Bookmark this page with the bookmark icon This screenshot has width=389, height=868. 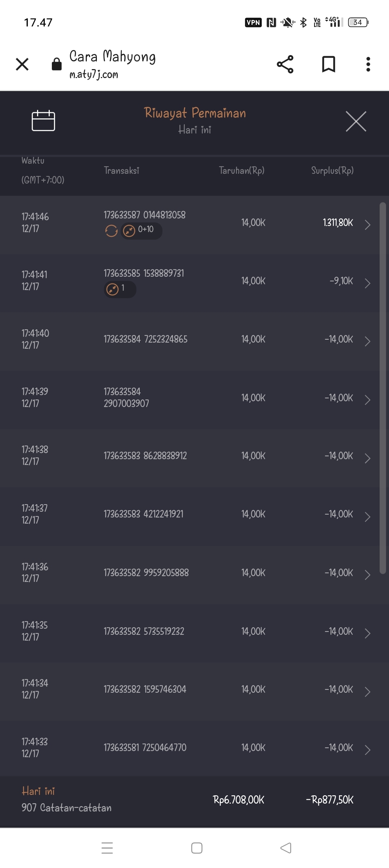[328, 64]
